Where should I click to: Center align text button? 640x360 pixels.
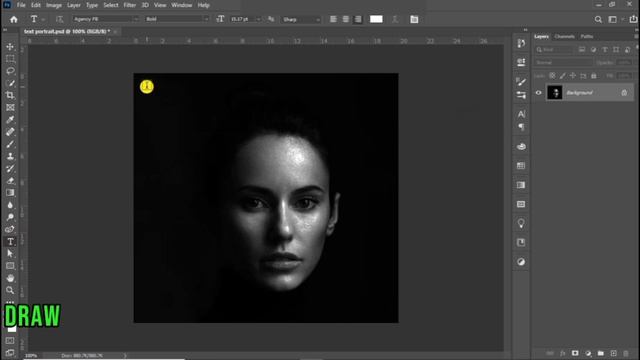tap(346, 19)
